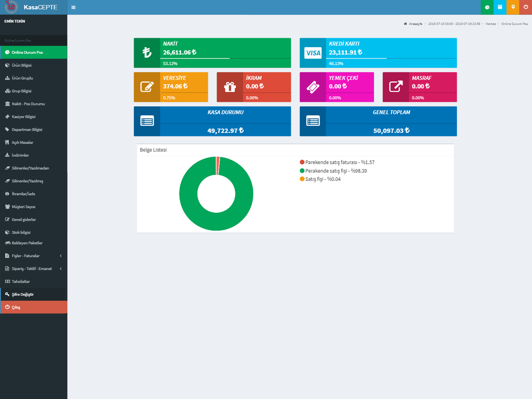
Task: Click Anasayfa breadcrumb link
Action: pos(415,24)
